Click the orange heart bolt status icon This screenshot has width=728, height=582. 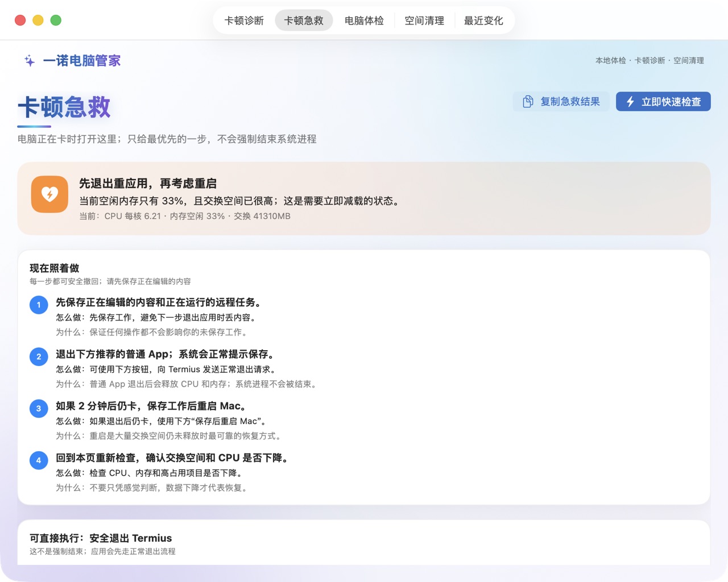(49, 194)
